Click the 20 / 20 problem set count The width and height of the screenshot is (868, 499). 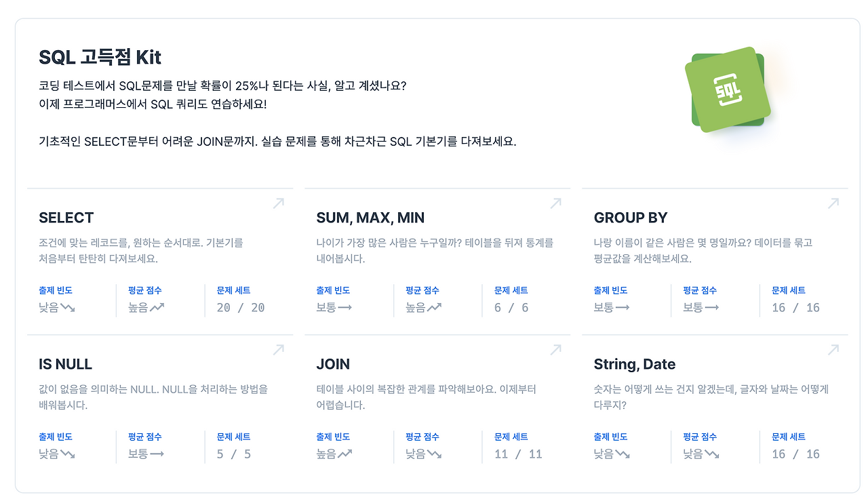coord(240,308)
